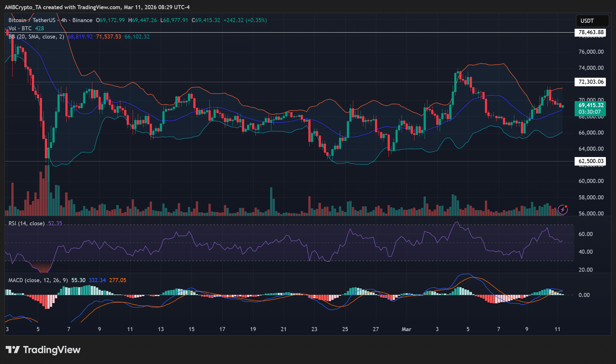
Task: Click the Vol · BTC indicator label
Action: (20, 28)
